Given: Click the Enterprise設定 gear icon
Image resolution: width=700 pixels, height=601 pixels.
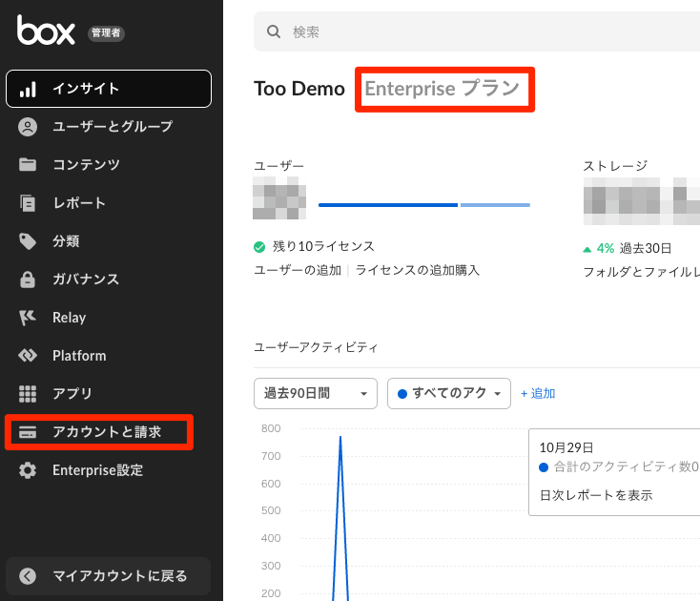Looking at the screenshot, I should (x=28, y=470).
